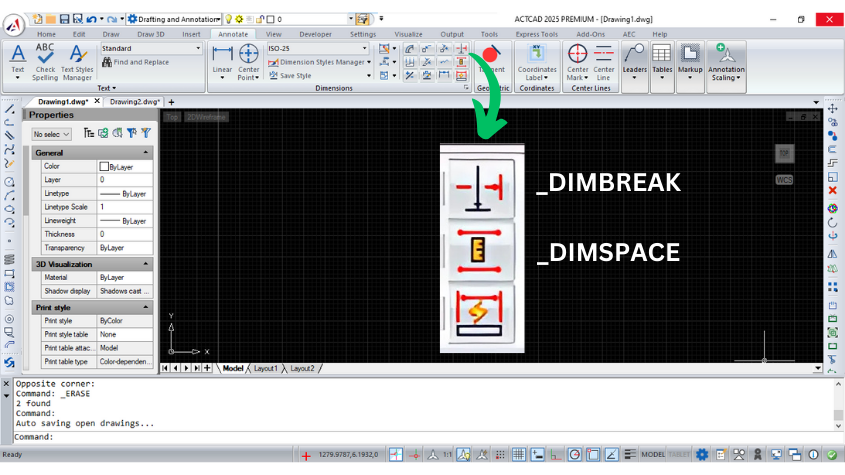Click the Center Line tool
Screen dimensions: 845x475
(604, 62)
